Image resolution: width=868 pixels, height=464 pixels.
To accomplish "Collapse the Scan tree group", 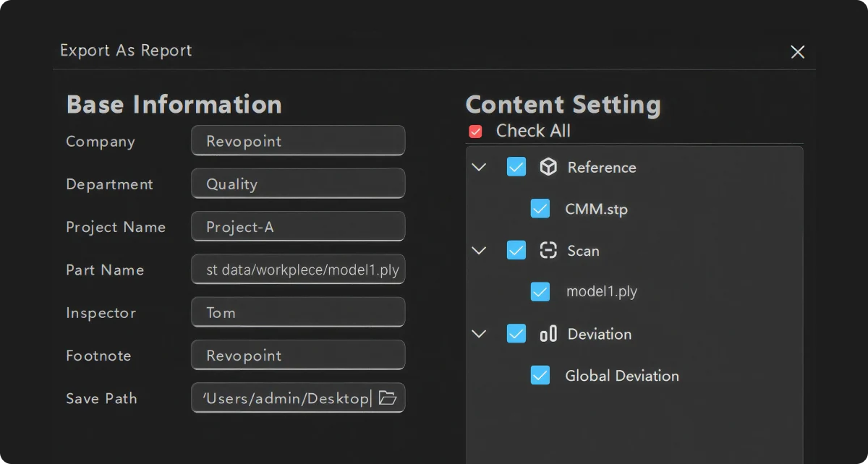I will pyautogui.click(x=479, y=251).
